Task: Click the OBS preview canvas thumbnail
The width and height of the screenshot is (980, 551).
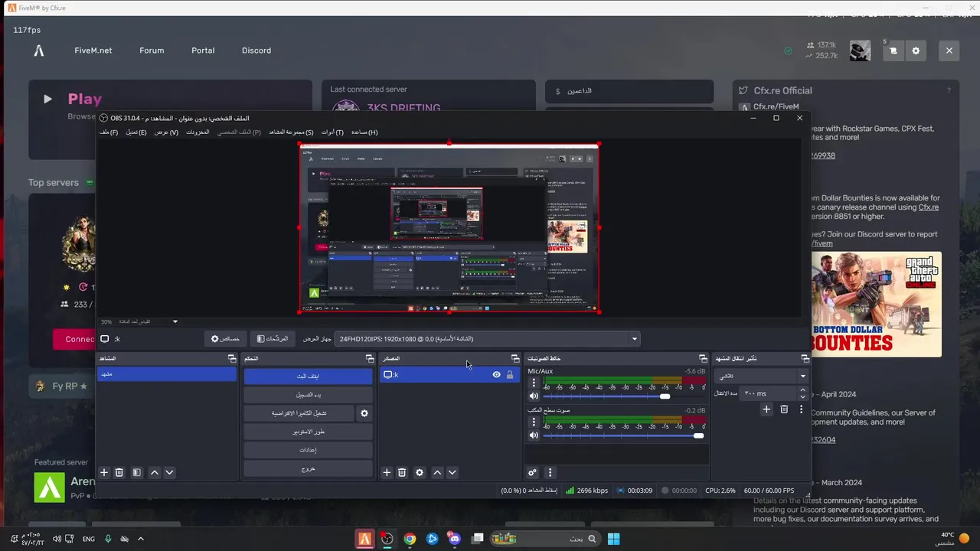Action: click(449, 227)
